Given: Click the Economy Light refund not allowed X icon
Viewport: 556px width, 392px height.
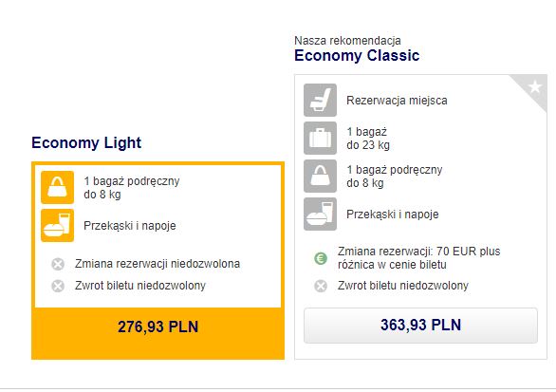Looking at the screenshot, I should [58, 286].
